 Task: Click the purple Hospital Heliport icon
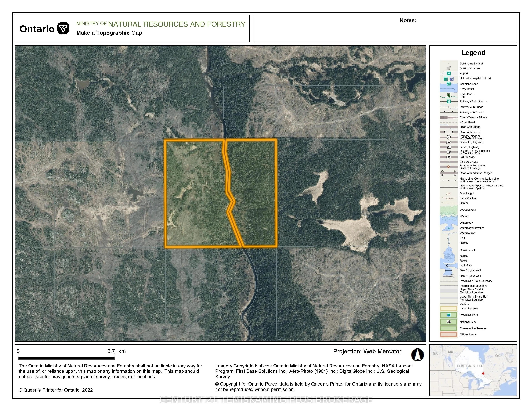pyautogui.click(x=452, y=79)
